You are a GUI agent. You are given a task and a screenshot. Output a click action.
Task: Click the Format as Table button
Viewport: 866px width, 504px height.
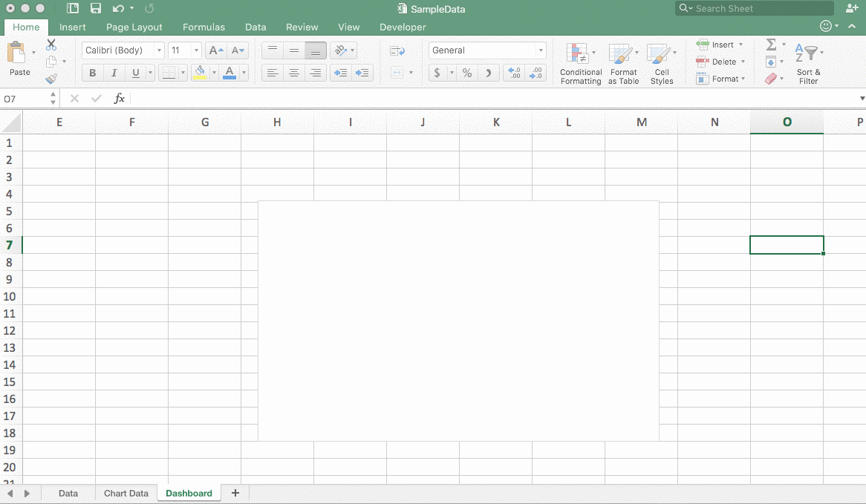pos(623,63)
